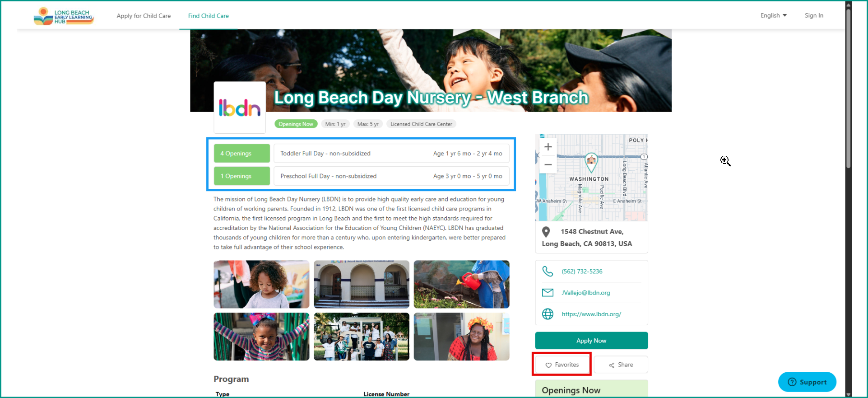Click the scrollbar down arrow
Viewport: 868px width, 398px height.
pos(849,394)
